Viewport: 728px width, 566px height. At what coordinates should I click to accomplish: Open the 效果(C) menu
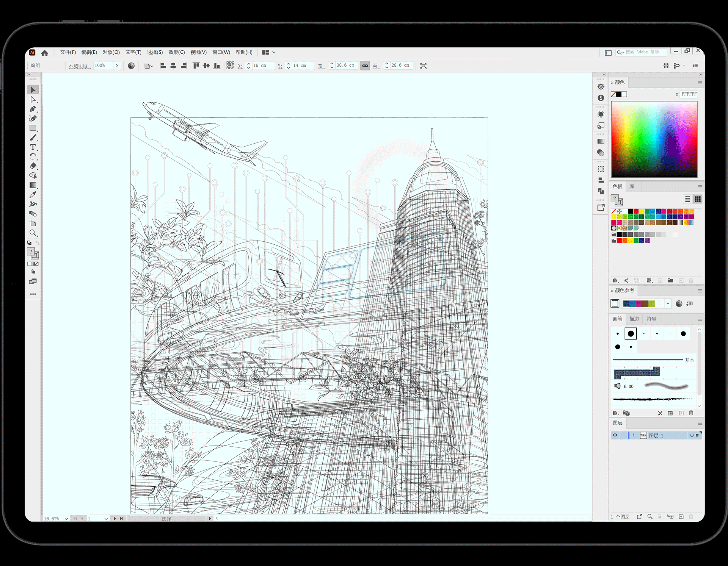click(176, 52)
